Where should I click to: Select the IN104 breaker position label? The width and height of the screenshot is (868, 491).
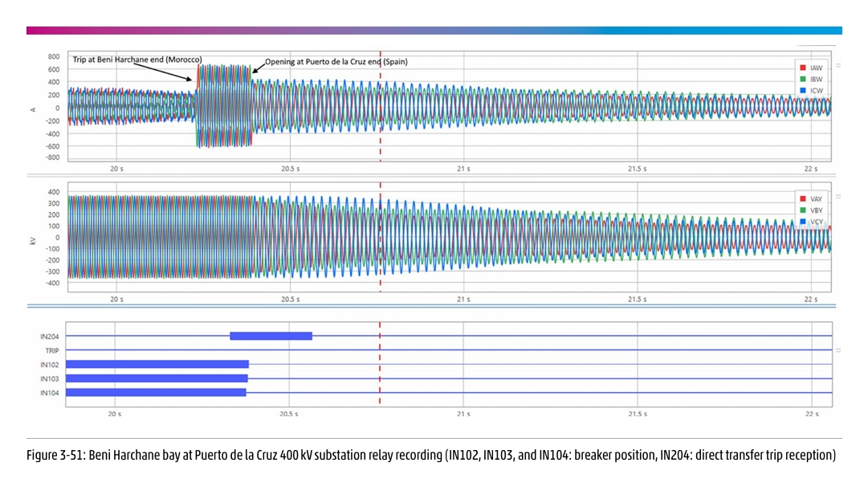click(50, 393)
